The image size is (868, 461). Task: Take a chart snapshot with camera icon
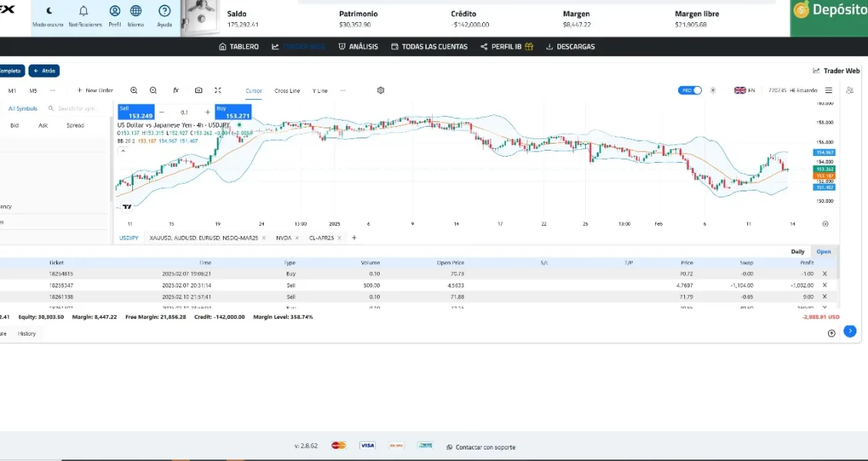(198, 91)
